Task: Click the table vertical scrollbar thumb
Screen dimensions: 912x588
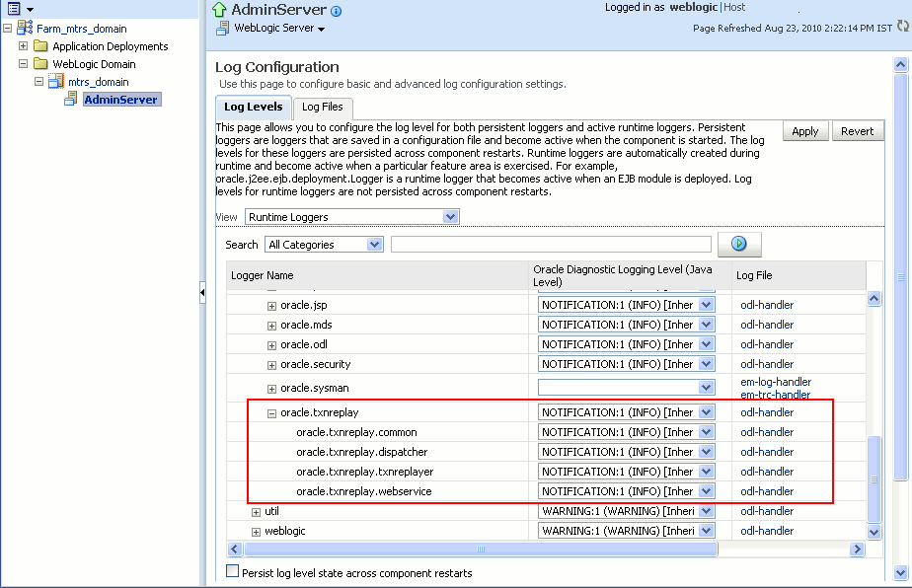Action: tap(874, 478)
